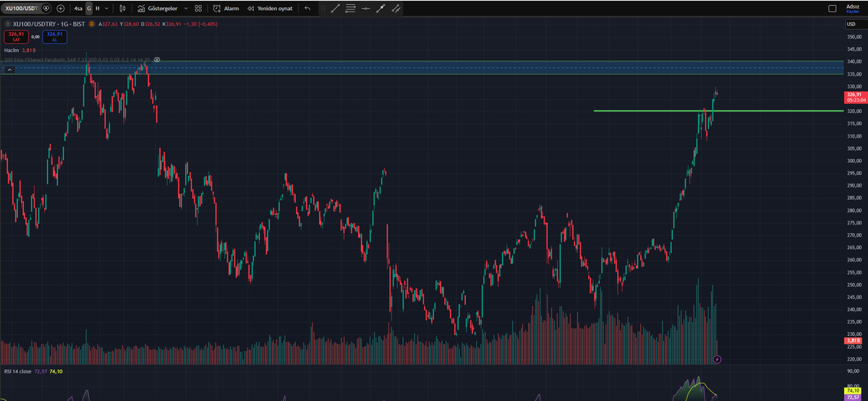Image resolution: width=868 pixels, height=401 pixels.
Task: Open the Adsız layout name menu
Action: pyautogui.click(x=852, y=7)
